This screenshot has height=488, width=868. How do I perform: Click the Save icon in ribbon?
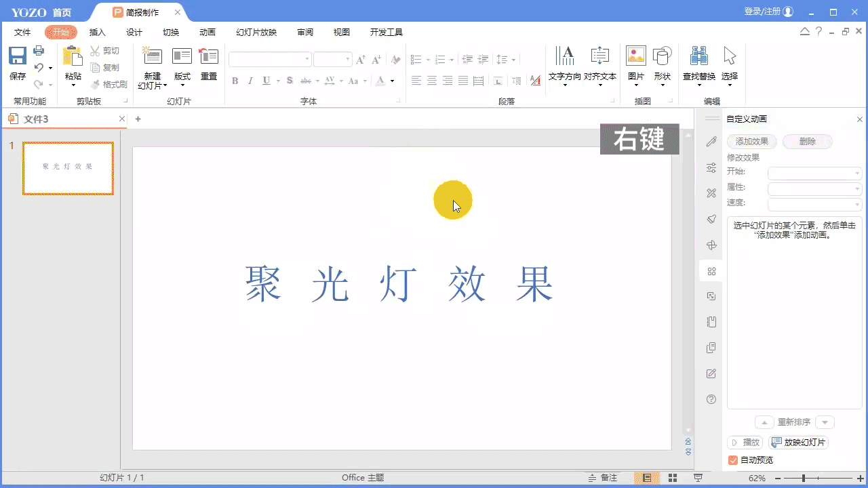pos(18,57)
